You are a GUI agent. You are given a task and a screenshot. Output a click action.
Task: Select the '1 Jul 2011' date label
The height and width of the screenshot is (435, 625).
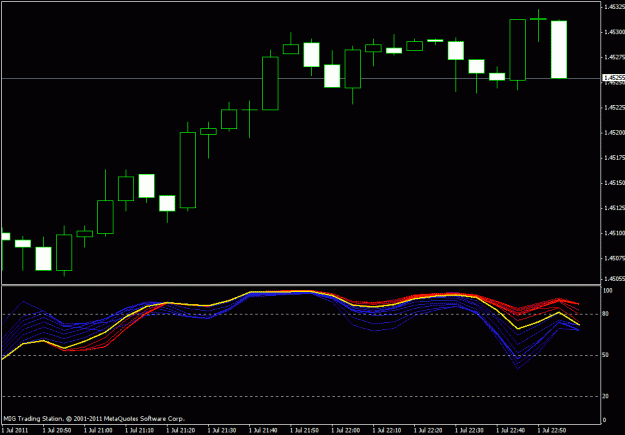pos(15,431)
